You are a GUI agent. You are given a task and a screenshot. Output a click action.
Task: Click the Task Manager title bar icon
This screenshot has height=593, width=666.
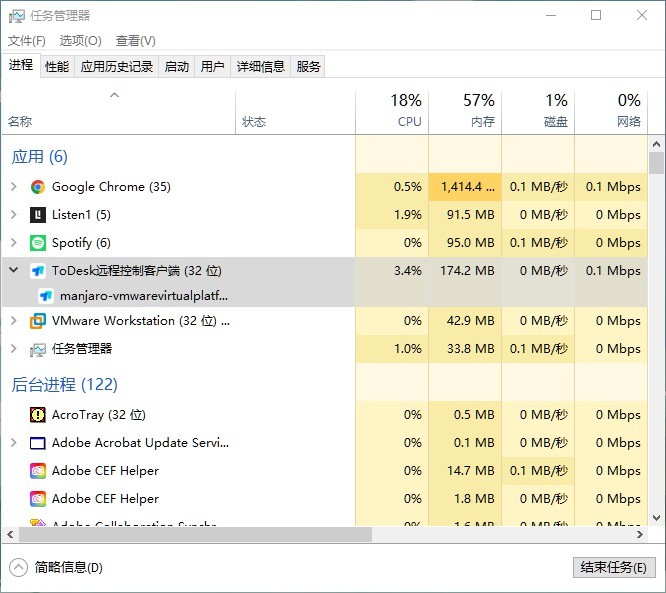click(x=17, y=16)
